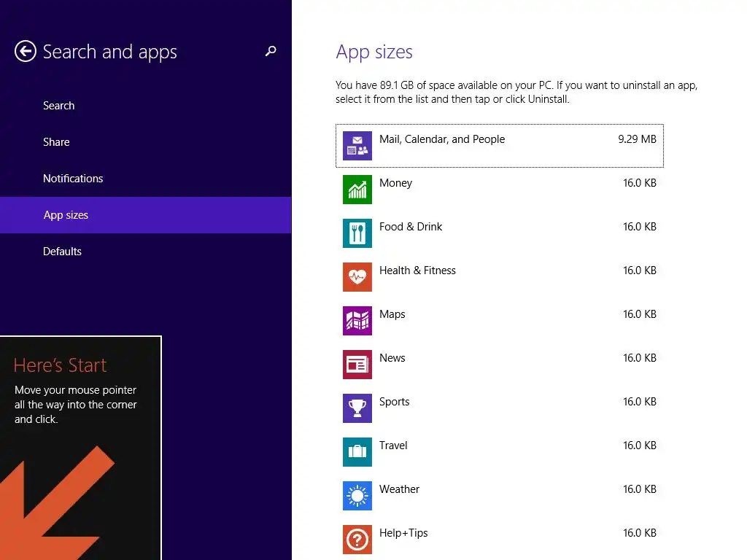Select the 'Weather' app name

399,489
